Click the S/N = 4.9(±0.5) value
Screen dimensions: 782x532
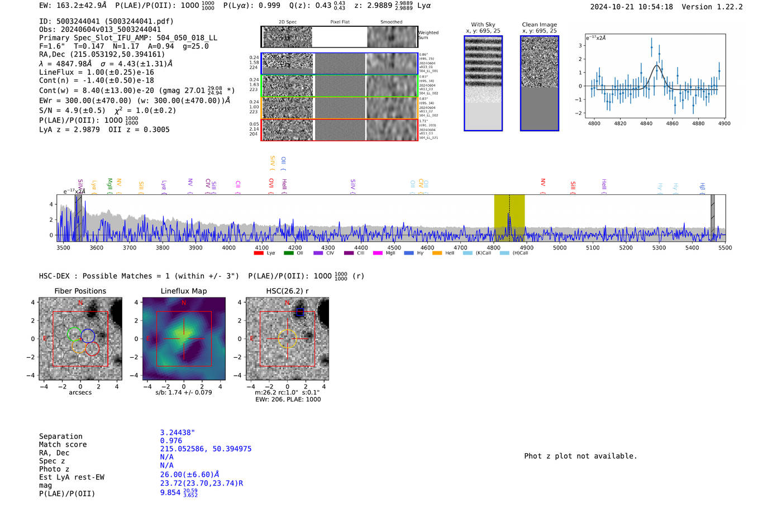pyautogui.click(x=72, y=111)
